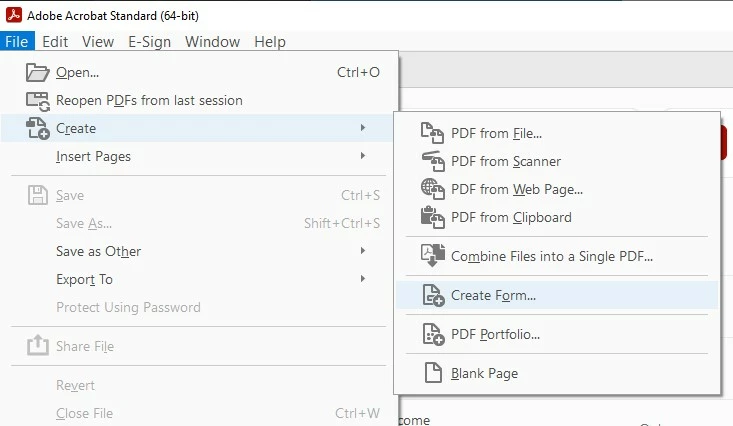Click the Open folder icon

37,72
